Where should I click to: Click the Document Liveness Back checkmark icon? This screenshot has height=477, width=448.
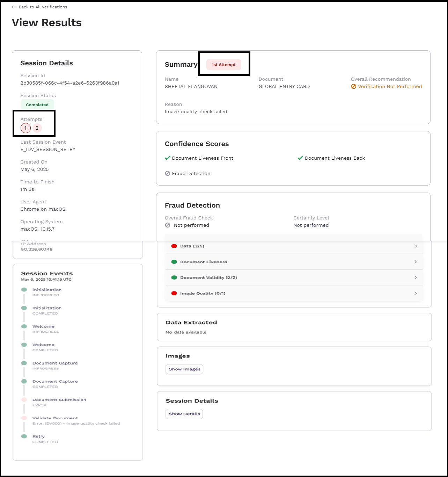[300, 158]
